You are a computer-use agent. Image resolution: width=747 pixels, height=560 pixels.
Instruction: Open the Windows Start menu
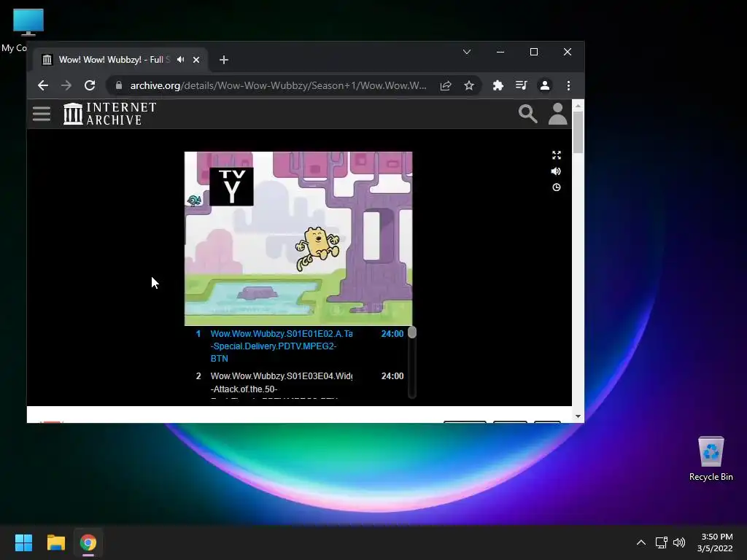pos(24,542)
